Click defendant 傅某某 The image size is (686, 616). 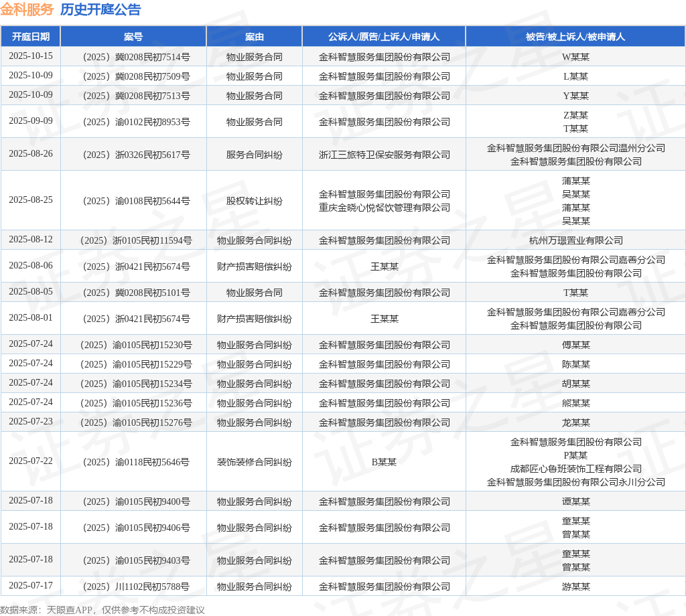pos(575,345)
